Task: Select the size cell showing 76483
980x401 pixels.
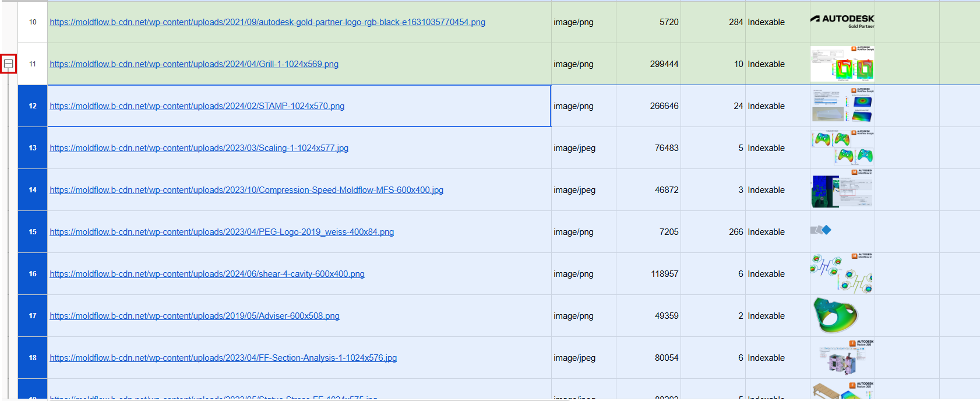Action: click(x=648, y=148)
